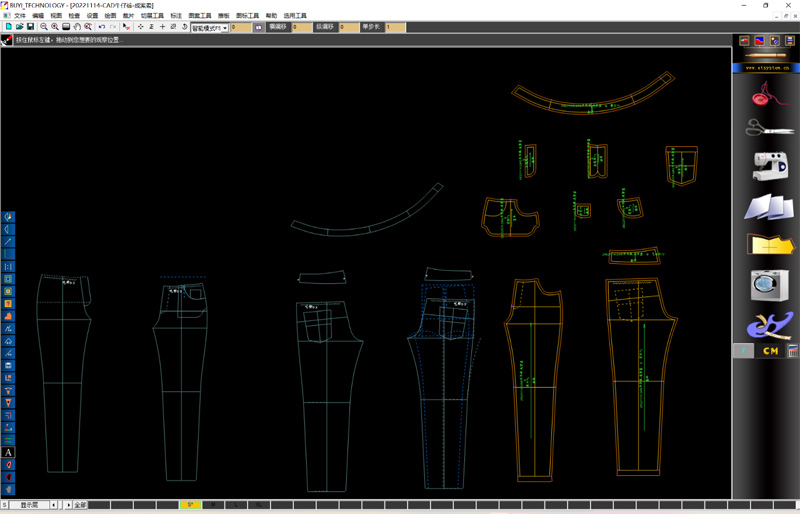Click the 全部 button in status bar
This screenshot has width=800, height=514.
[x=80, y=505]
